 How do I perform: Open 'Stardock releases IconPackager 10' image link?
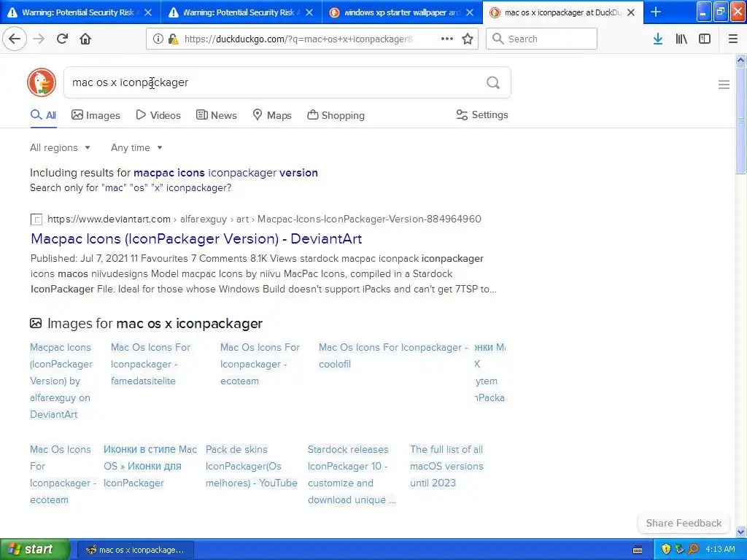click(x=352, y=475)
